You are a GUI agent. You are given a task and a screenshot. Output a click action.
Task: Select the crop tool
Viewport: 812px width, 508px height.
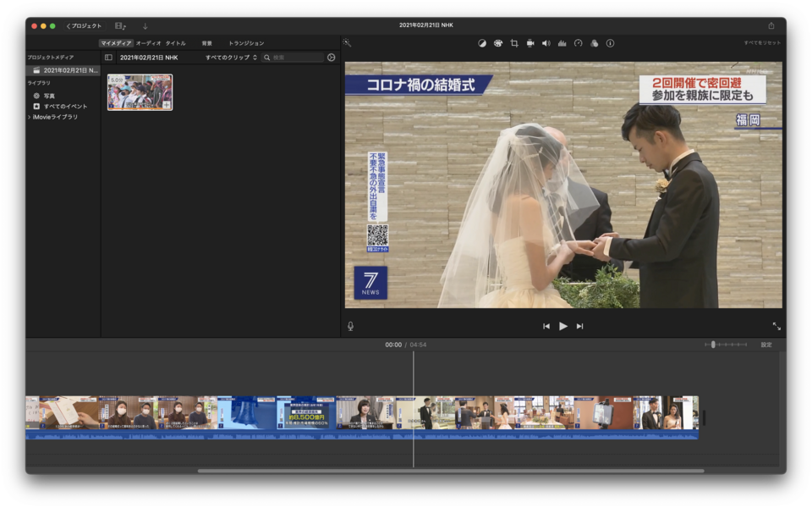pos(514,43)
